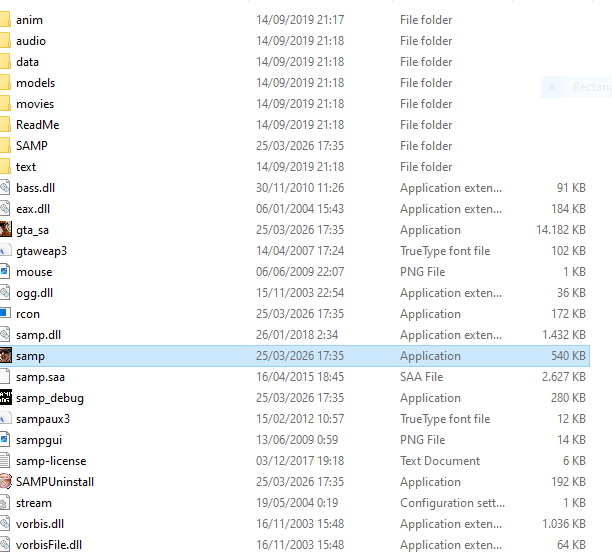Viewport: 612px width, 559px height.
Task: Click the gtaweap3 font file icon
Action: click(5, 250)
